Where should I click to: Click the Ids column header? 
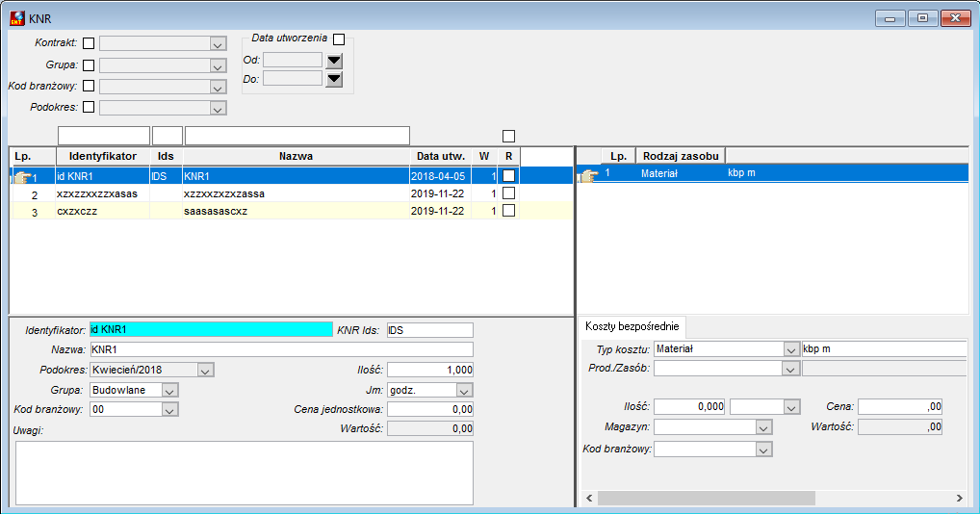pos(166,156)
